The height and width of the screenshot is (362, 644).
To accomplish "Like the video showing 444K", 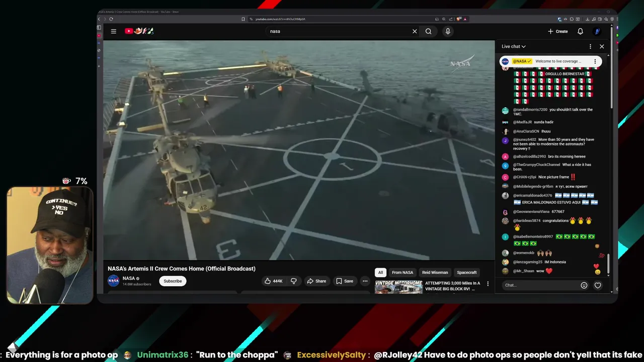I will tap(274, 281).
